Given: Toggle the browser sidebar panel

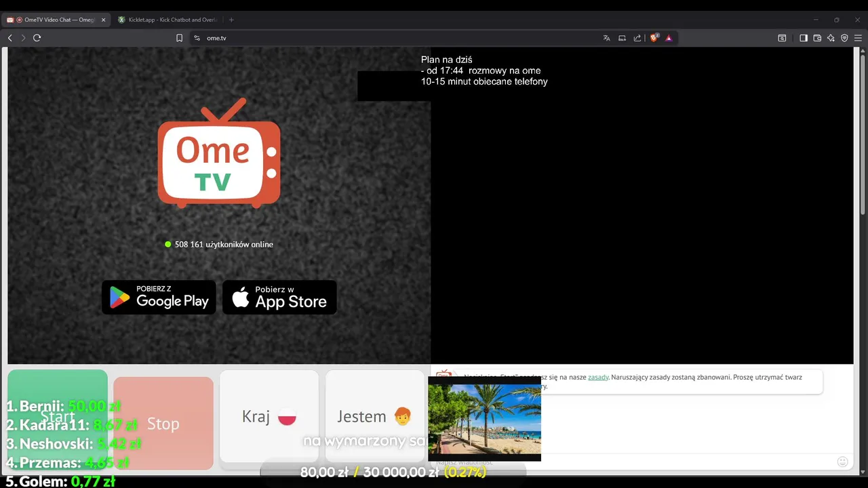Looking at the screenshot, I should coord(804,38).
